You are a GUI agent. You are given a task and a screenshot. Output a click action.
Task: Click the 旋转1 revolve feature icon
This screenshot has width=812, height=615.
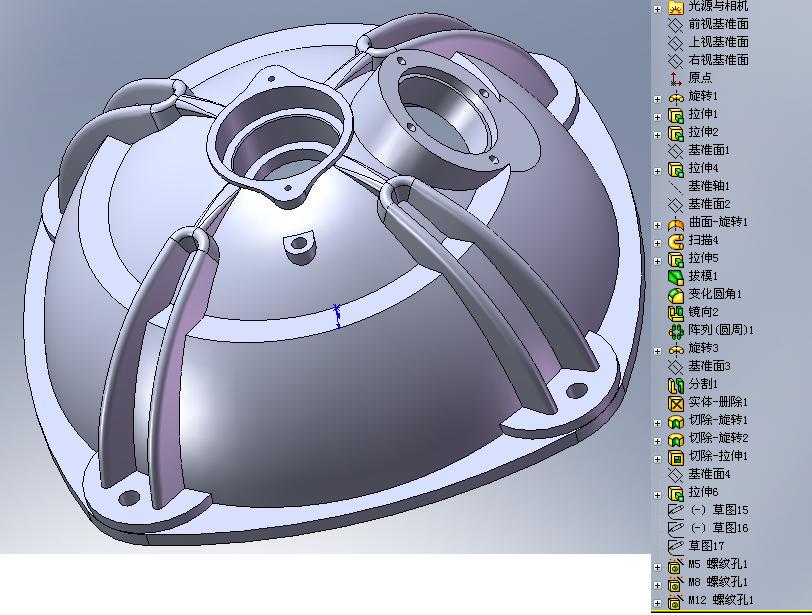[x=676, y=97]
